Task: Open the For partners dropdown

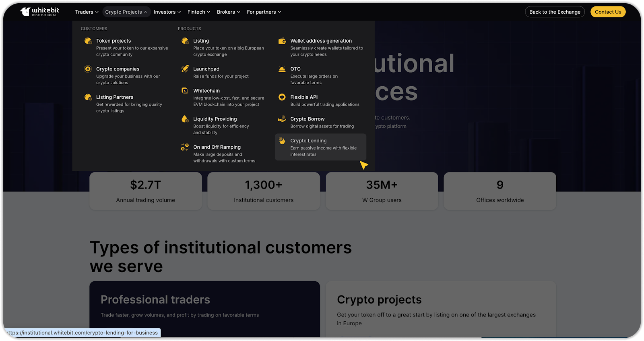Action: pos(264,12)
